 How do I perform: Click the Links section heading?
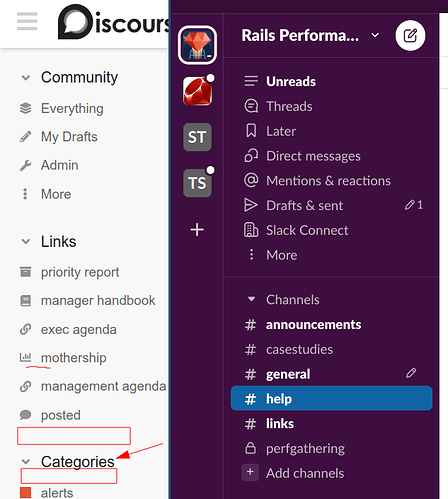click(59, 241)
